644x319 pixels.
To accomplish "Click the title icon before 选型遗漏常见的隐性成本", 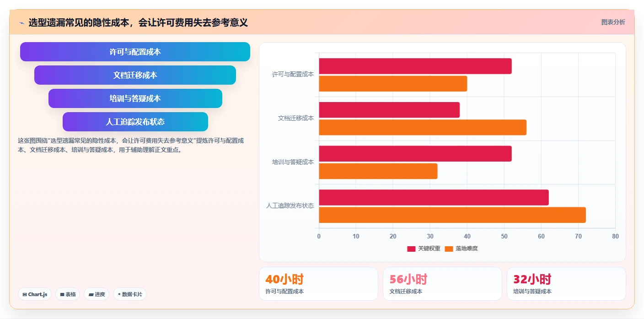I will point(22,22).
